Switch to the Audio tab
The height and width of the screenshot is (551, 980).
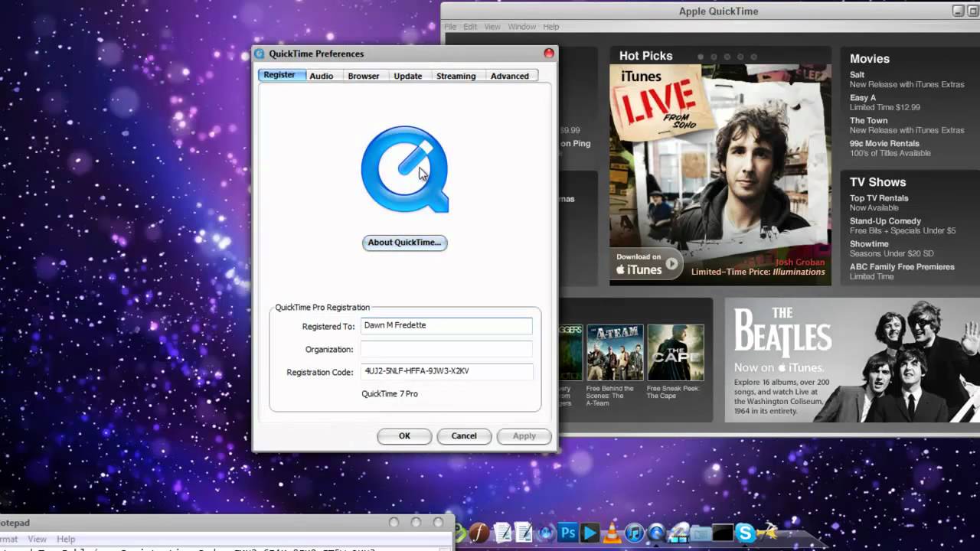(x=322, y=76)
